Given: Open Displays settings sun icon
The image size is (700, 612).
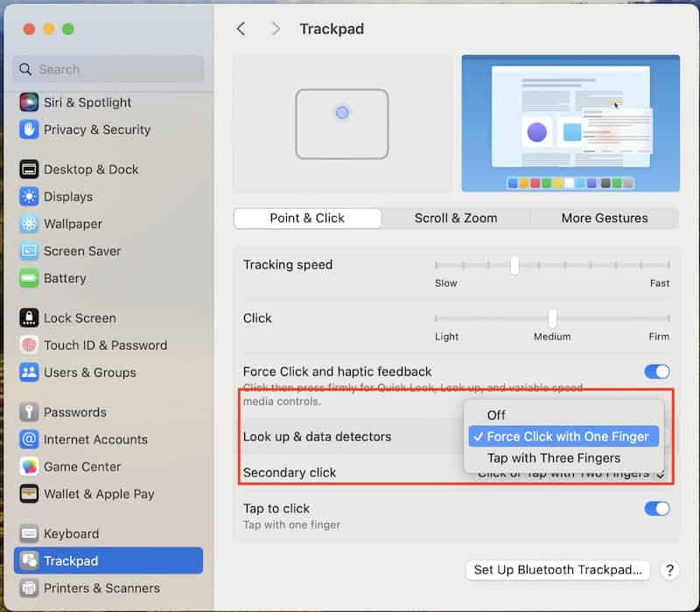Looking at the screenshot, I should tap(29, 197).
